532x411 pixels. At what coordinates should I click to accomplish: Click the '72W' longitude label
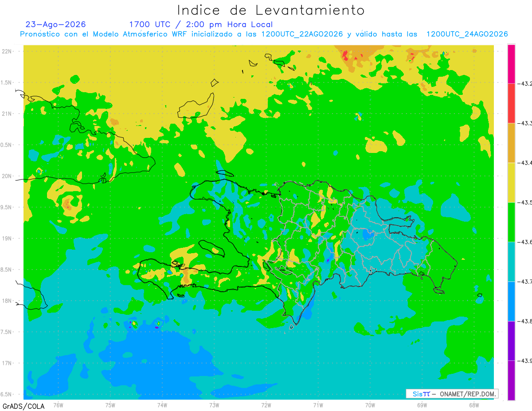coord(266,405)
